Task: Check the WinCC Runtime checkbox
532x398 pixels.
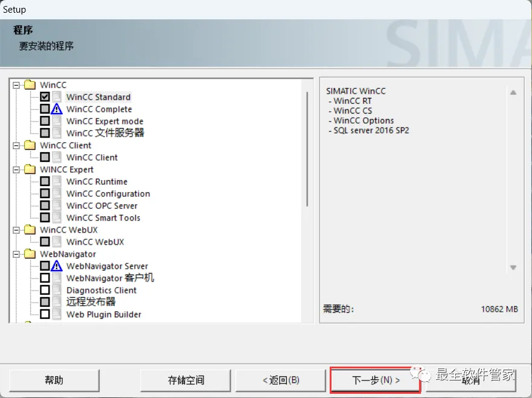Action: tap(45, 181)
